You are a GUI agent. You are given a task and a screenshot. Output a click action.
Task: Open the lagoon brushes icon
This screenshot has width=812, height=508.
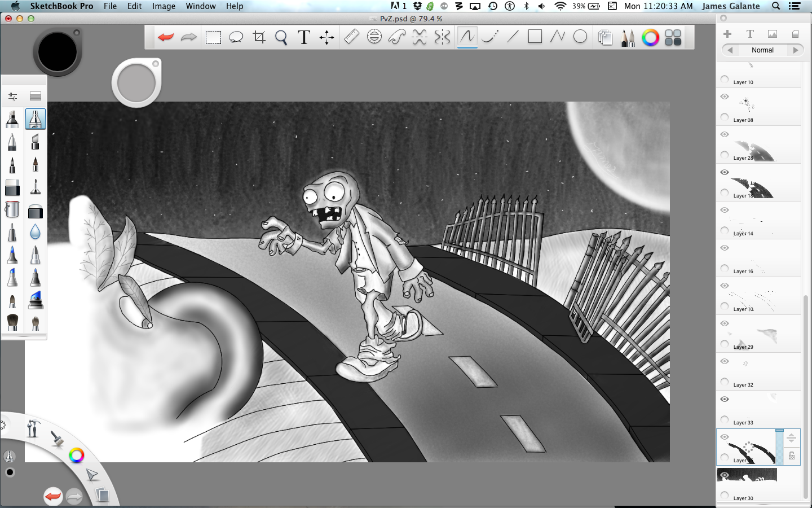57,439
